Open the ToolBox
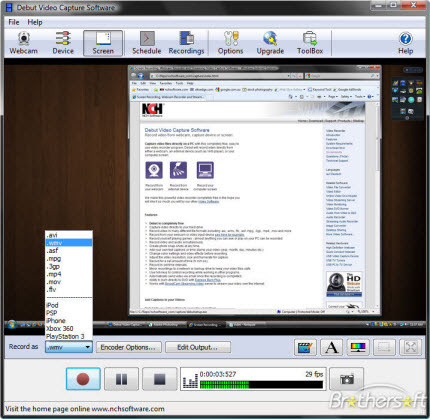 point(310,43)
